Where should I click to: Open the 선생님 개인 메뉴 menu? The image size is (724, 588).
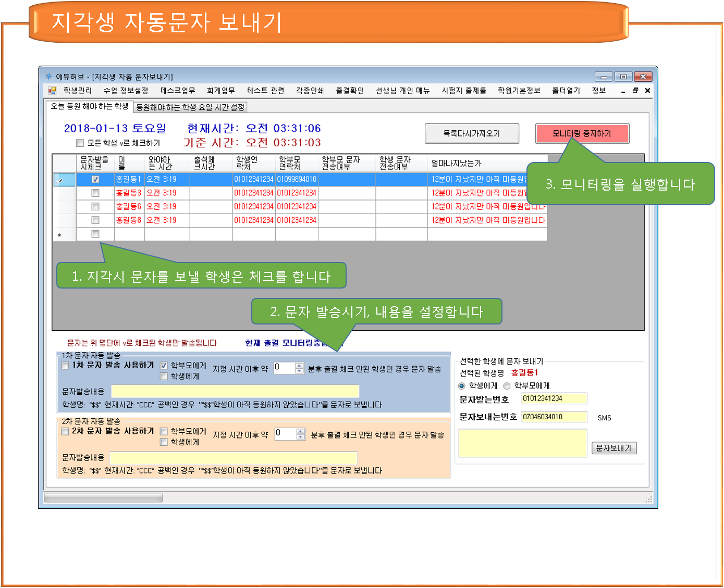[x=403, y=91]
